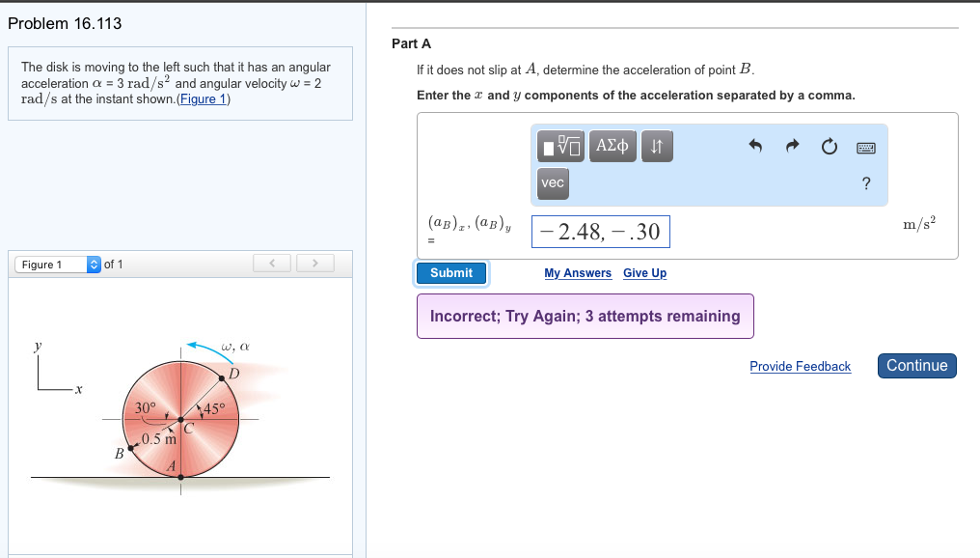Undo the last equation edit

[x=756, y=144]
